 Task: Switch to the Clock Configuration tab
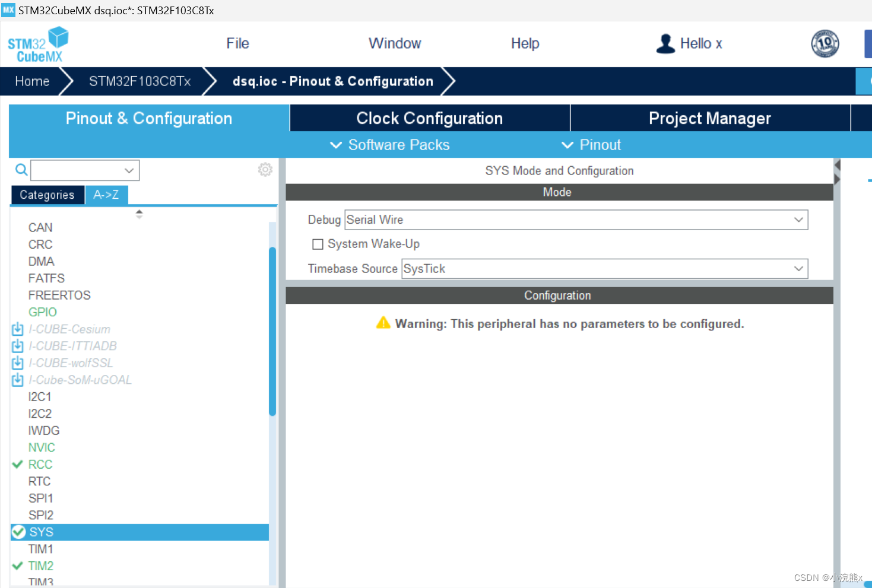click(x=430, y=118)
